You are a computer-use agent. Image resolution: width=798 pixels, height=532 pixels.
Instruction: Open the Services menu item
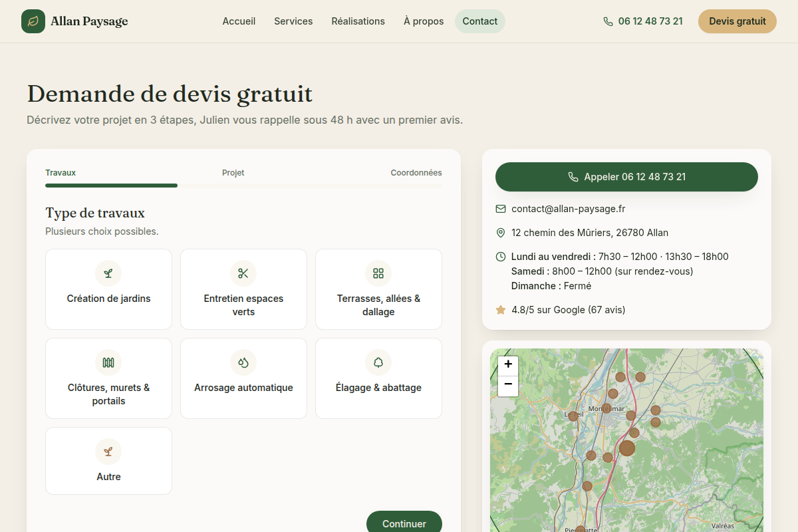pos(293,21)
